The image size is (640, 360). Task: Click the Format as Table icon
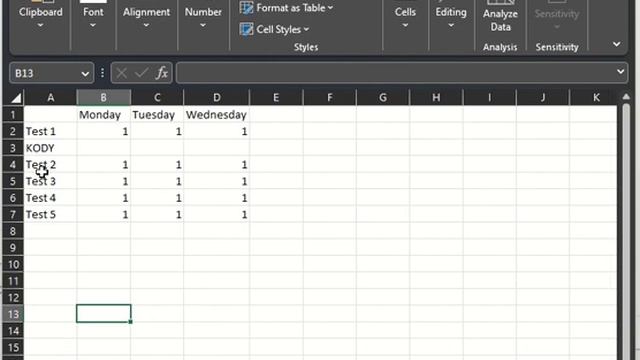pos(246,8)
